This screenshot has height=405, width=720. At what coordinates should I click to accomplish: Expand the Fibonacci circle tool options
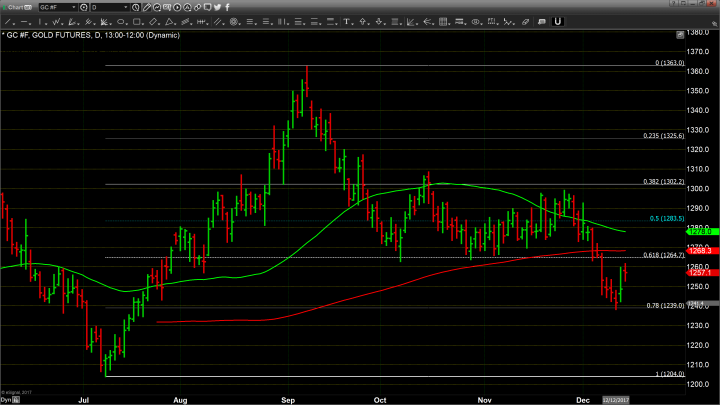[240, 23]
